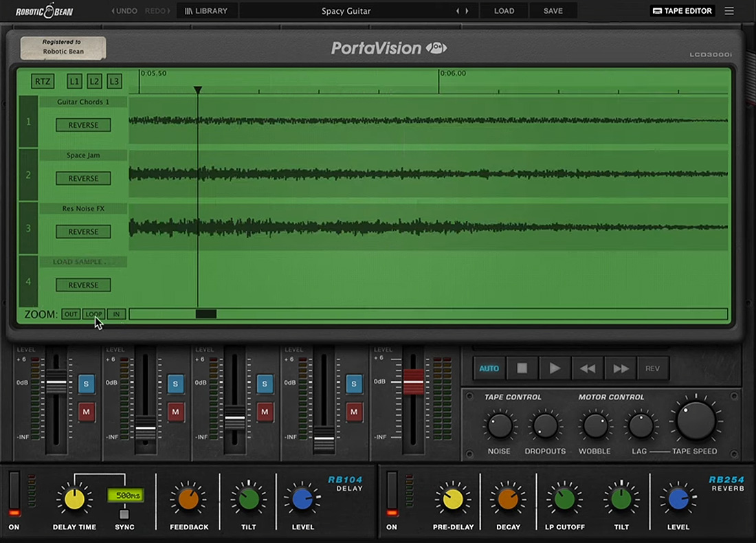The width and height of the screenshot is (756, 543).
Task: Go to next preset arrow
Action: pos(467,10)
